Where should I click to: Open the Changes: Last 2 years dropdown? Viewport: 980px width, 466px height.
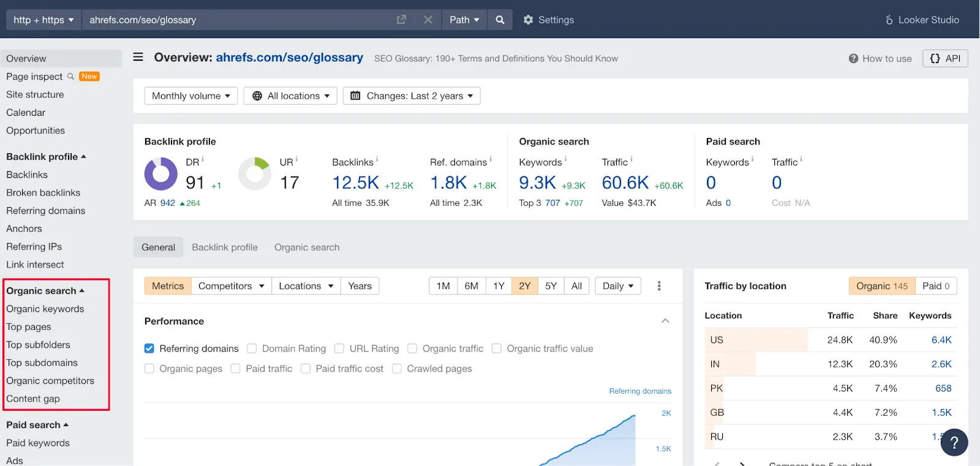pos(412,96)
